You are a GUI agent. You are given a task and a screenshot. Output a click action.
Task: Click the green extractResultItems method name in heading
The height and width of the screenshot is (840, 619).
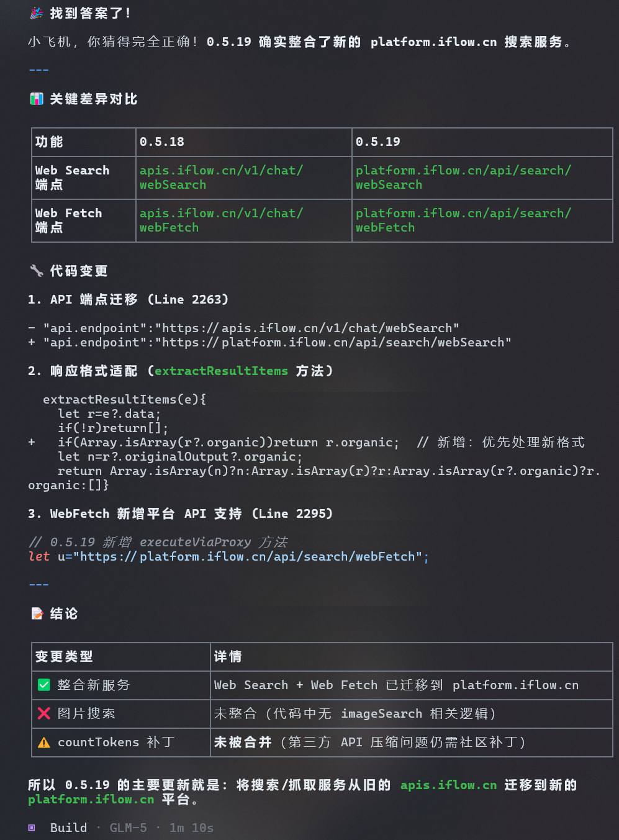(221, 371)
